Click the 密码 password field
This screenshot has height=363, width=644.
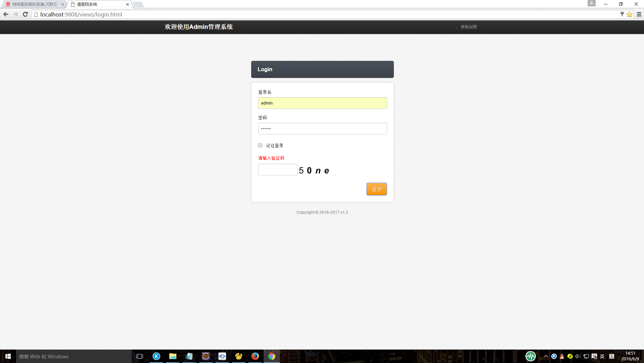tap(322, 128)
